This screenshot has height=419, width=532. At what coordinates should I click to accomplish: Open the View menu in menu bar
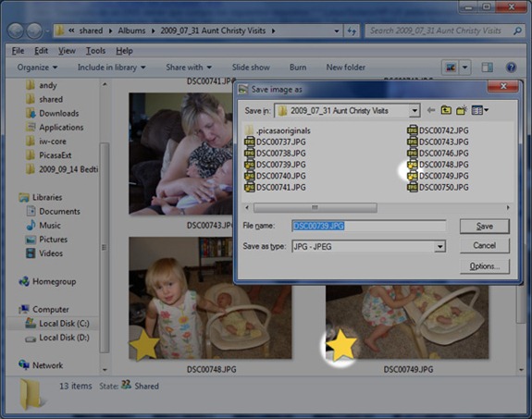tap(67, 51)
